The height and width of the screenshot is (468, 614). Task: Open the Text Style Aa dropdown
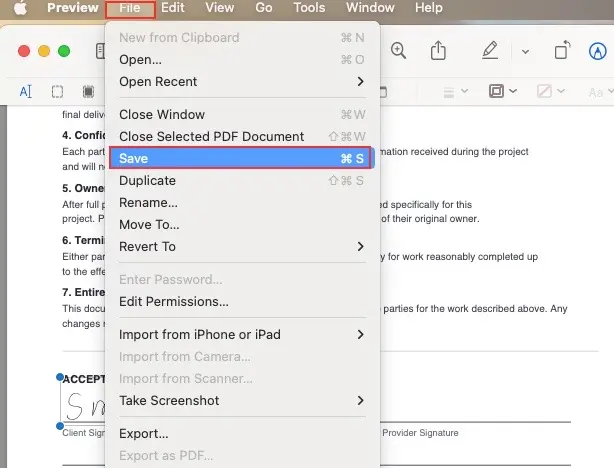click(601, 92)
